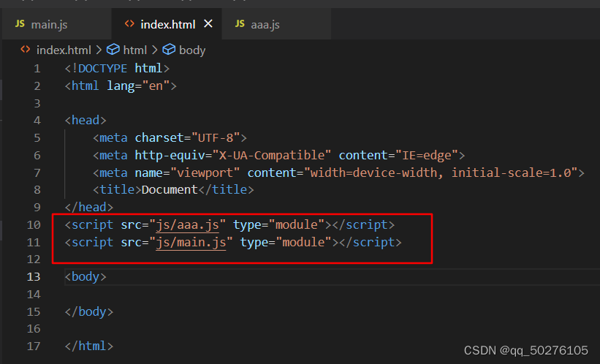
Task: Click the lang="en" attribute
Action: pos(138,86)
